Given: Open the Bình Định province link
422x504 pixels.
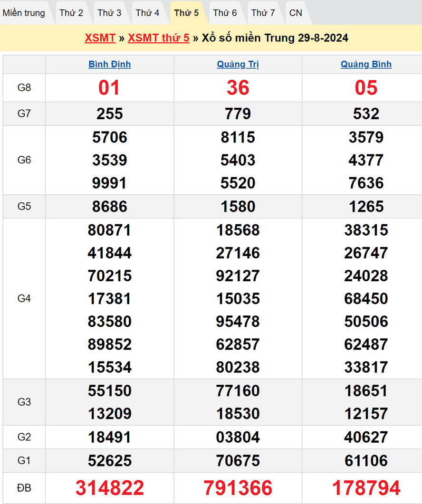Looking at the screenshot, I should click(x=109, y=64).
